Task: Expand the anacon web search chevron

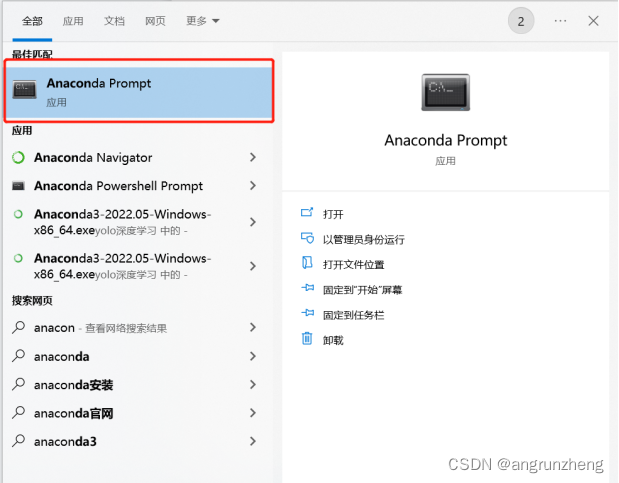Action: [253, 327]
